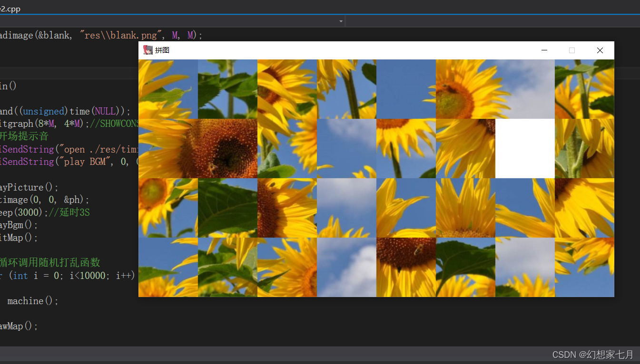This screenshot has width=640, height=364.
Task: Click the 拼图 window's character icon
Action: pyautogui.click(x=148, y=50)
